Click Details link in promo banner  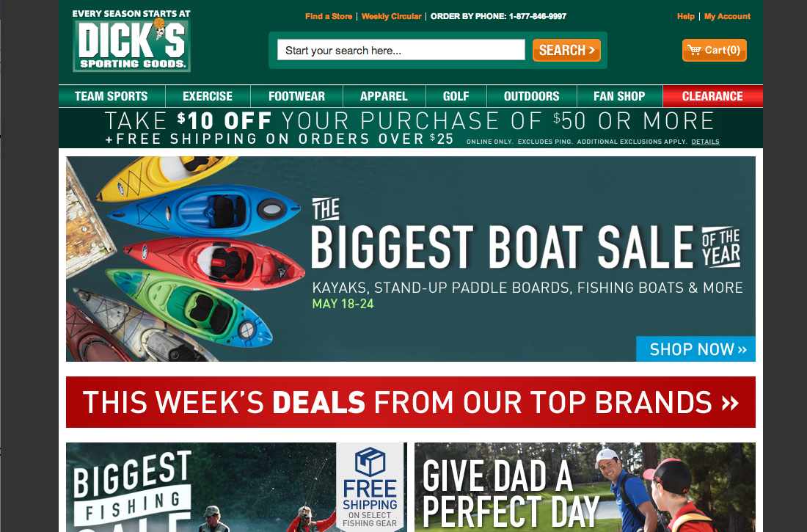[705, 142]
